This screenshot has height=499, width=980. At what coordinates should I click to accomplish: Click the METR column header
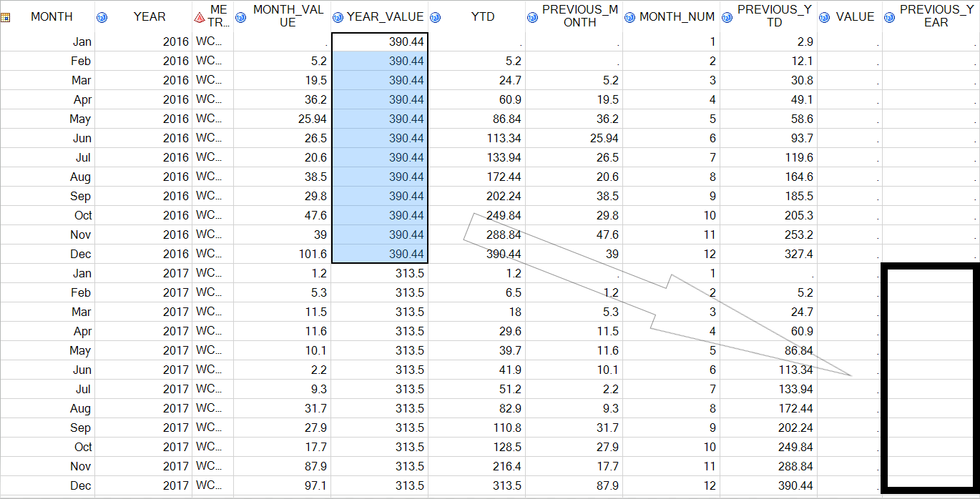(x=212, y=16)
